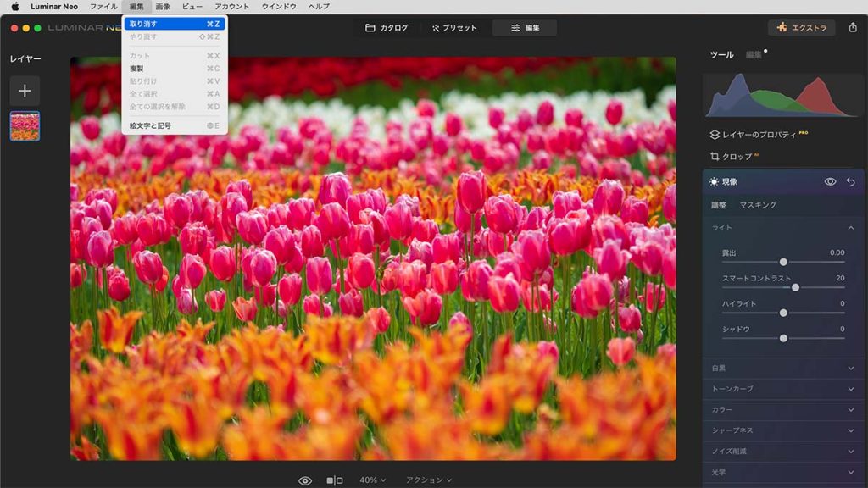Expand the 光学 section
The image size is (868, 488).
[782, 473]
